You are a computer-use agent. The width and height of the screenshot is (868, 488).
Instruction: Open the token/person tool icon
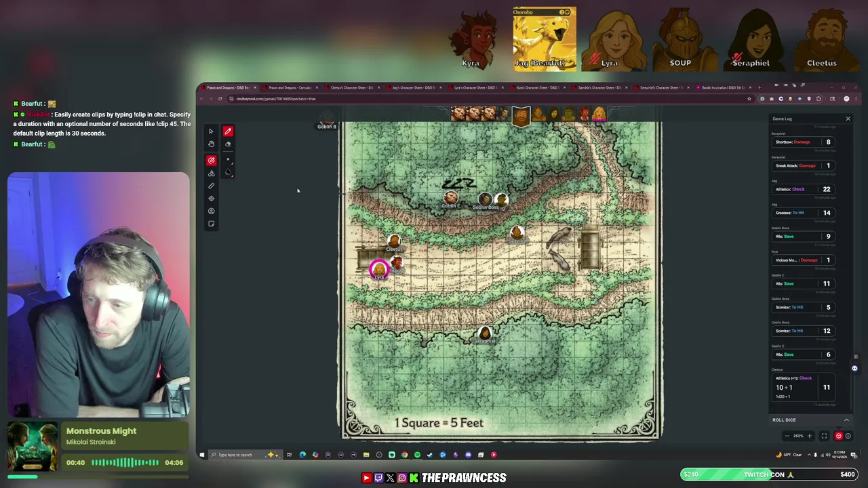(211, 211)
